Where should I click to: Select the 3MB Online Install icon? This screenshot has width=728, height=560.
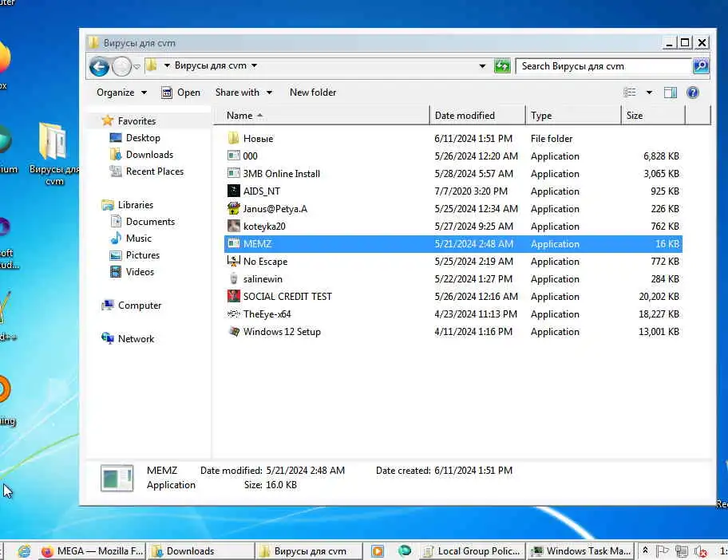(x=234, y=174)
